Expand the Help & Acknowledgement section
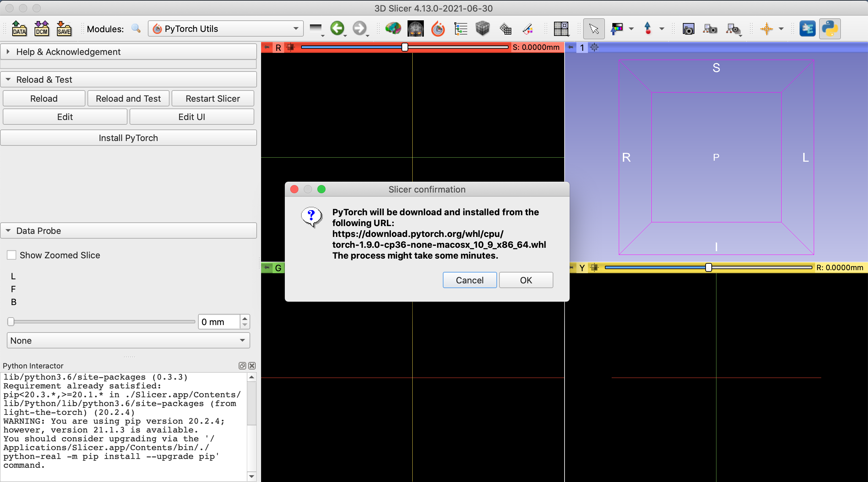Screen dimensions: 868x482 pyautogui.click(x=8, y=52)
